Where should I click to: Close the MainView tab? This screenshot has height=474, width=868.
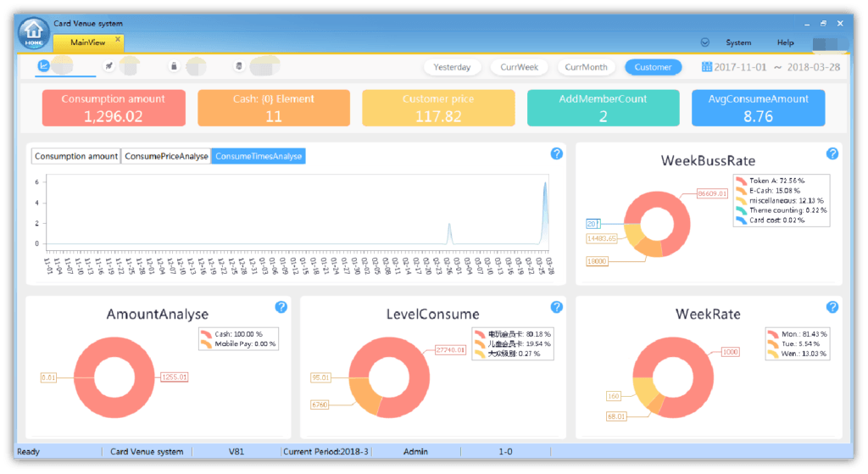click(x=118, y=39)
